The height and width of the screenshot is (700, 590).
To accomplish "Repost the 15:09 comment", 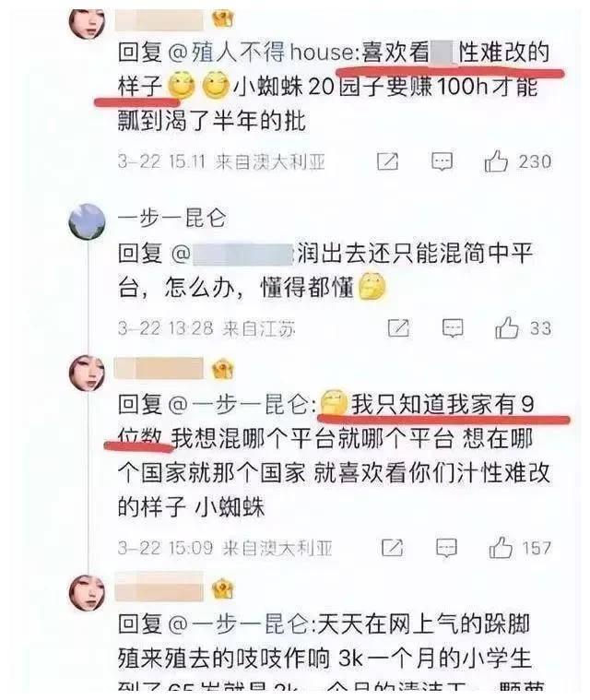I will pyautogui.click(x=392, y=548).
